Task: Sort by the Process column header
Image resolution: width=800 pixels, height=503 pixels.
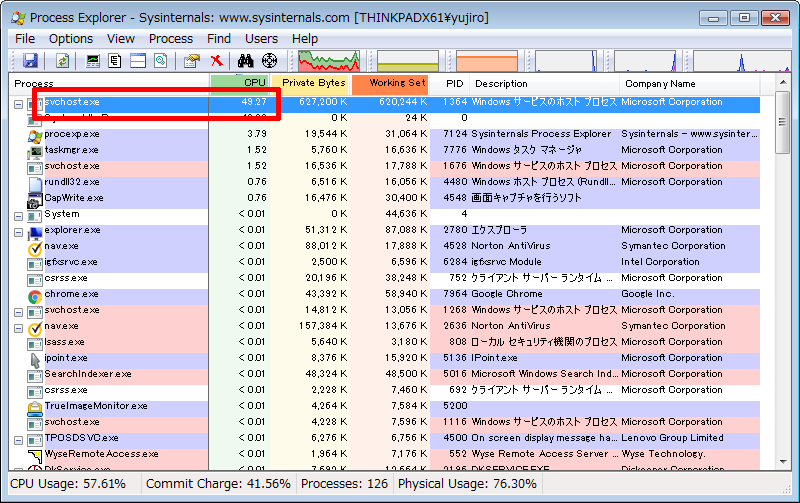Action: (109, 84)
